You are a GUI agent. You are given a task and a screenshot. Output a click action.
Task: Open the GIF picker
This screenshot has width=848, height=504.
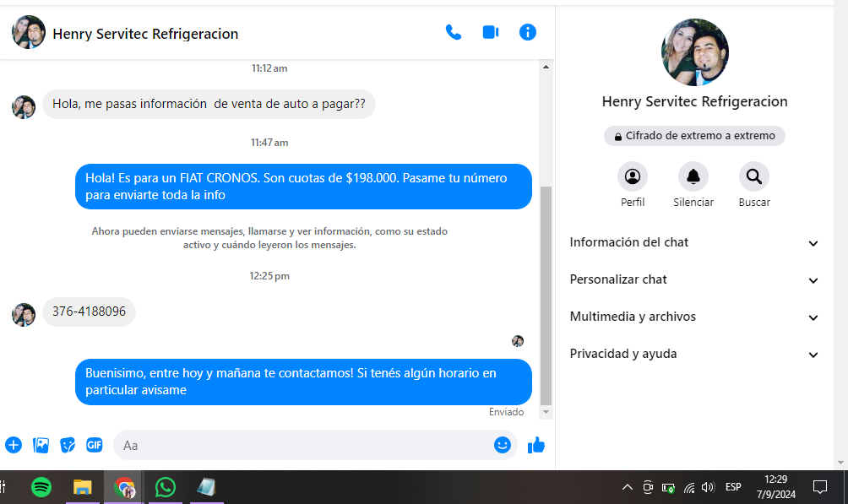coord(95,445)
